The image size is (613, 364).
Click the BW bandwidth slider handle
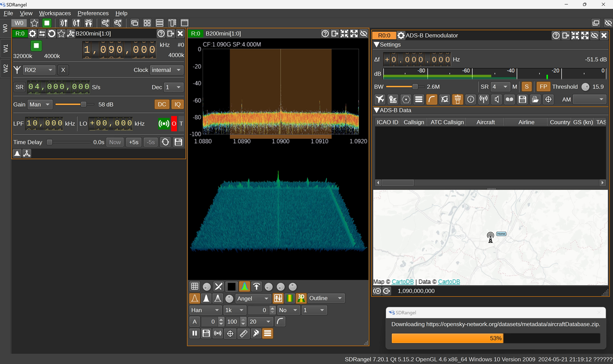coord(415,87)
